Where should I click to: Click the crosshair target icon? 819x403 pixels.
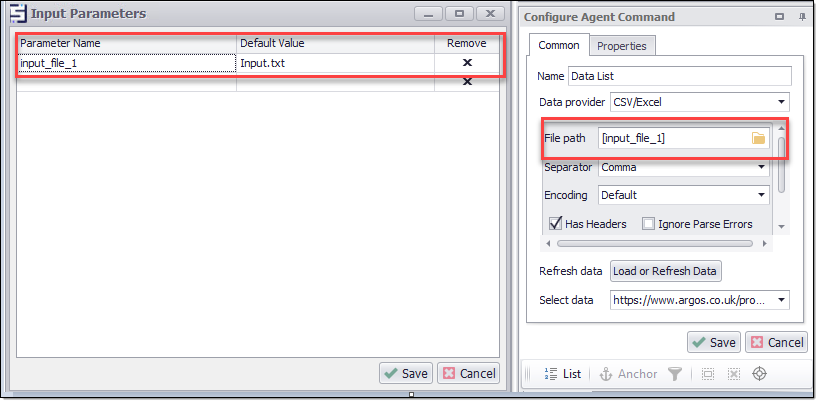coord(759,374)
